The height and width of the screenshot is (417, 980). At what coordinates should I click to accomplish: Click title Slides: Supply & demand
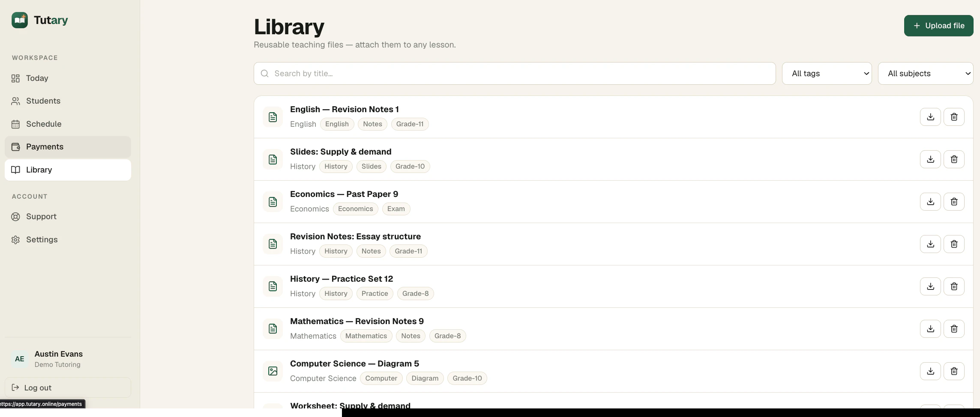tap(341, 152)
